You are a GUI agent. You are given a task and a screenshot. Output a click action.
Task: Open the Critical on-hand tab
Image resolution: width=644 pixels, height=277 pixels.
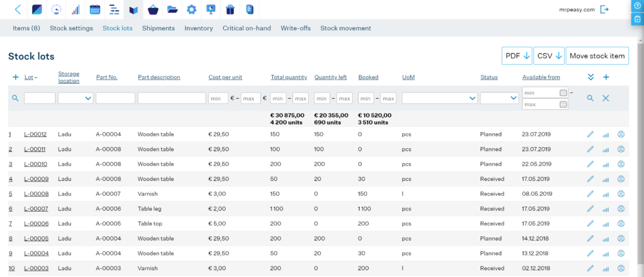(x=247, y=28)
